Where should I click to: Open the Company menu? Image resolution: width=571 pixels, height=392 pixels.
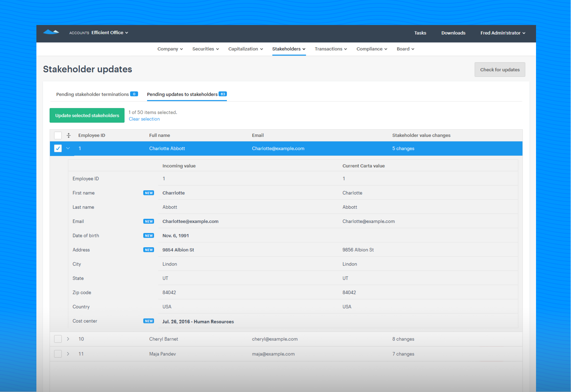tap(170, 49)
